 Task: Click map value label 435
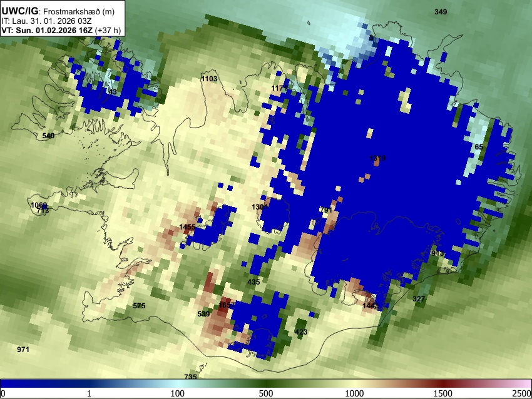pos(253,281)
